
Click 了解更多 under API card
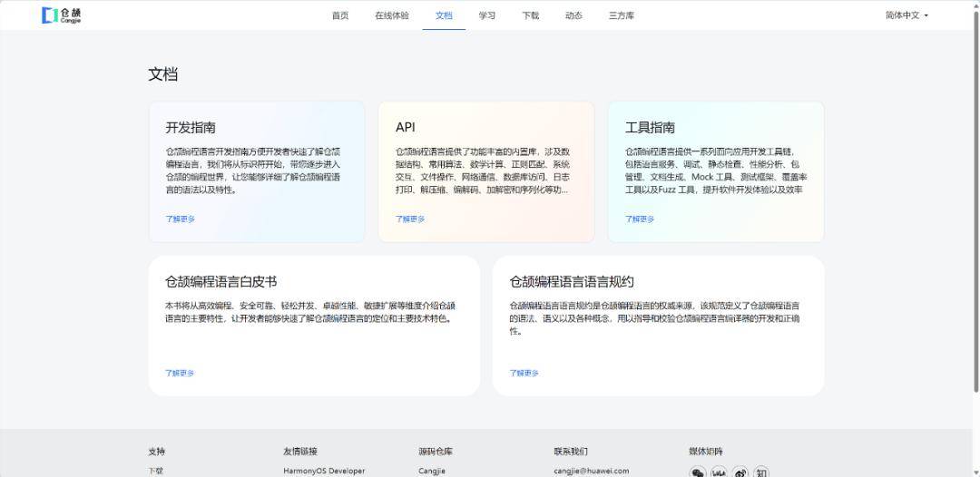pyautogui.click(x=410, y=219)
